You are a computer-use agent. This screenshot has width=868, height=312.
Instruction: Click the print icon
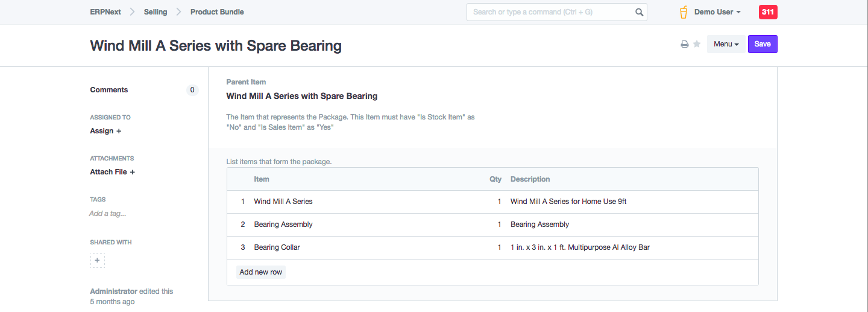[685, 44]
